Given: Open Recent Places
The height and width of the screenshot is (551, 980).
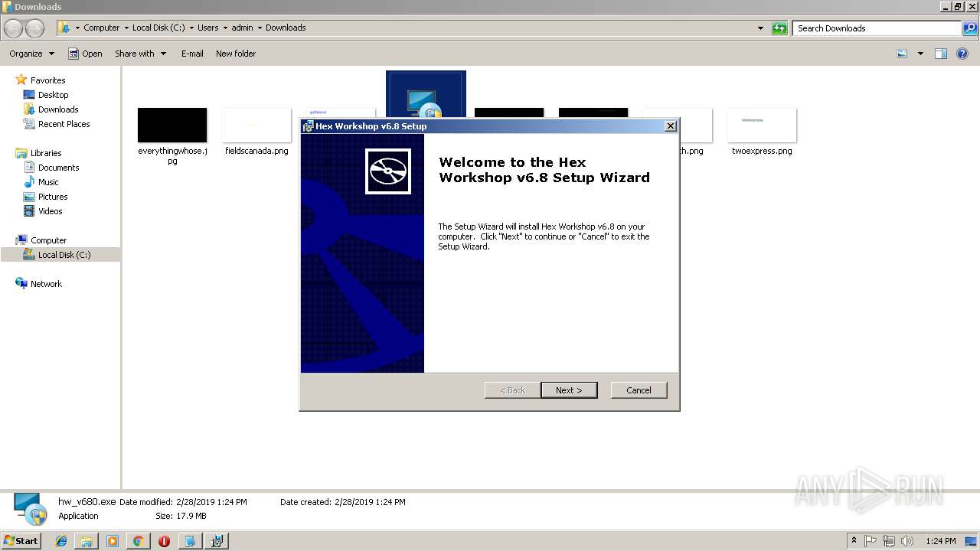Looking at the screenshot, I should pos(64,124).
